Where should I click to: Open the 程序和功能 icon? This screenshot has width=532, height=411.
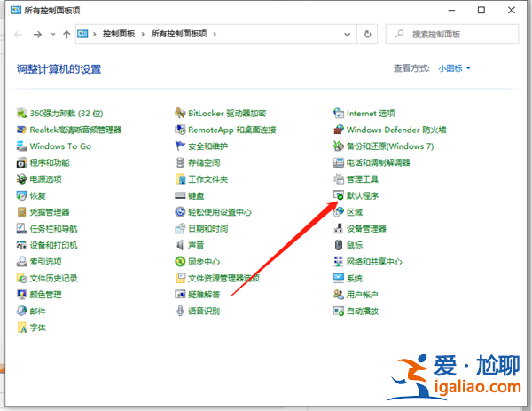coord(21,162)
